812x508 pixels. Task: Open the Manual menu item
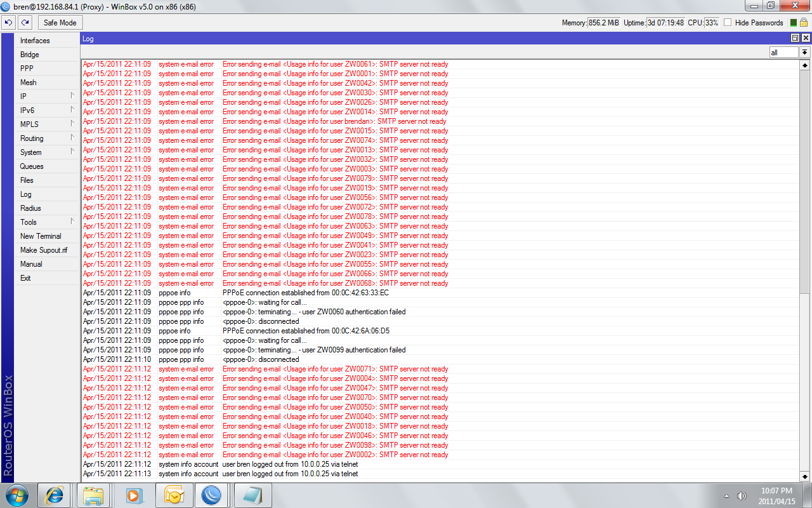(x=48, y=264)
